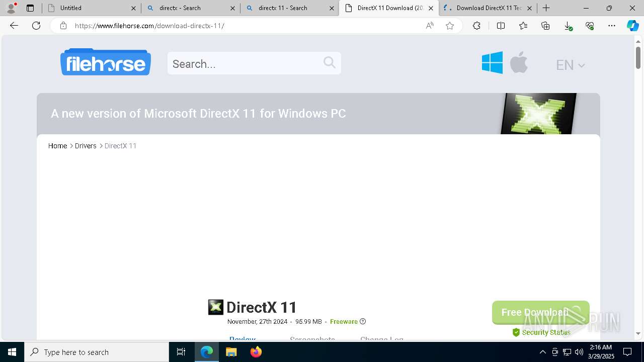This screenshot has height=362, width=644.
Task: Click the search magnifier icon
Action: tap(330, 62)
